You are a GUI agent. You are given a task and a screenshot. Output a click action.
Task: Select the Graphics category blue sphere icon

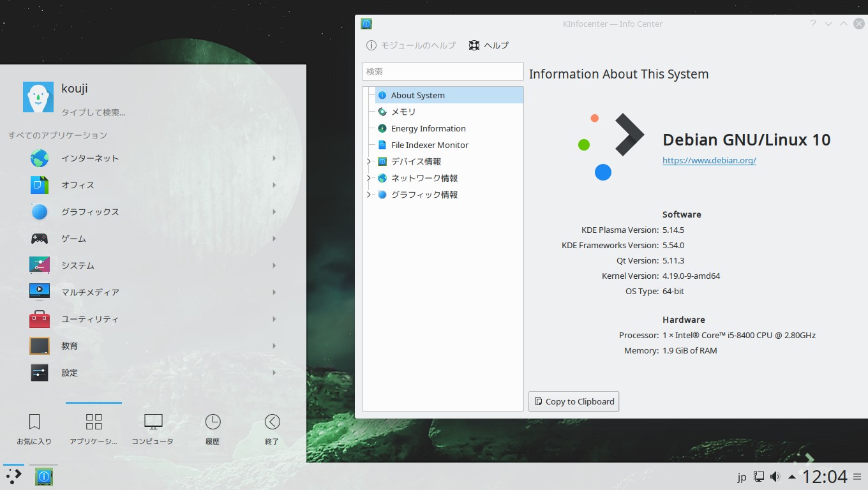(x=40, y=212)
